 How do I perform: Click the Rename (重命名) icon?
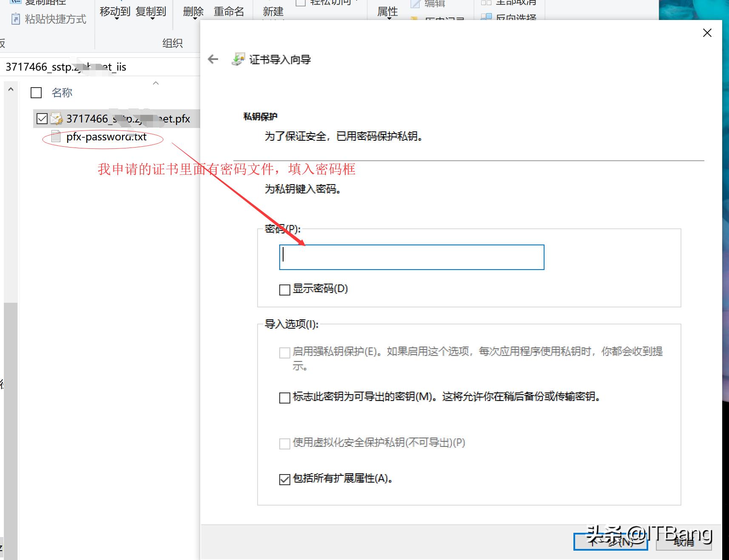[229, 11]
